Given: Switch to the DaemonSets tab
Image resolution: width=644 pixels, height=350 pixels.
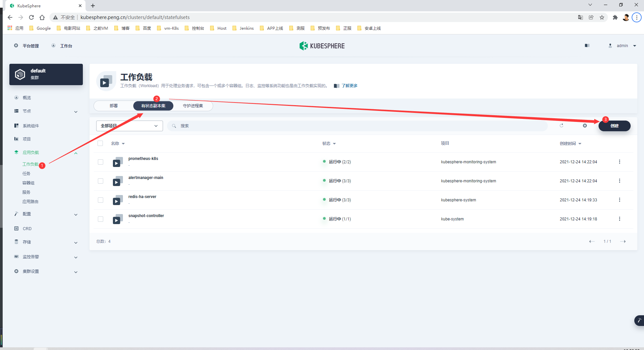Looking at the screenshot, I should [x=193, y=106].
